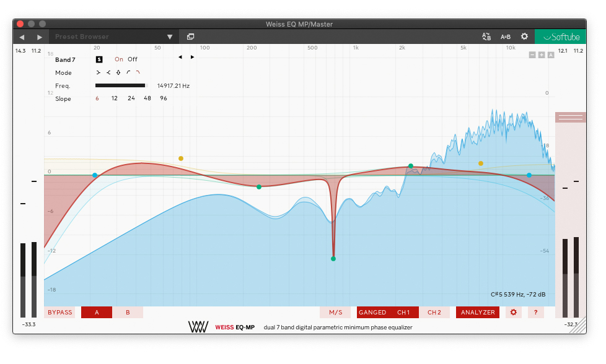
Task: Set slope to 48
Action: (x=147, y=98)
